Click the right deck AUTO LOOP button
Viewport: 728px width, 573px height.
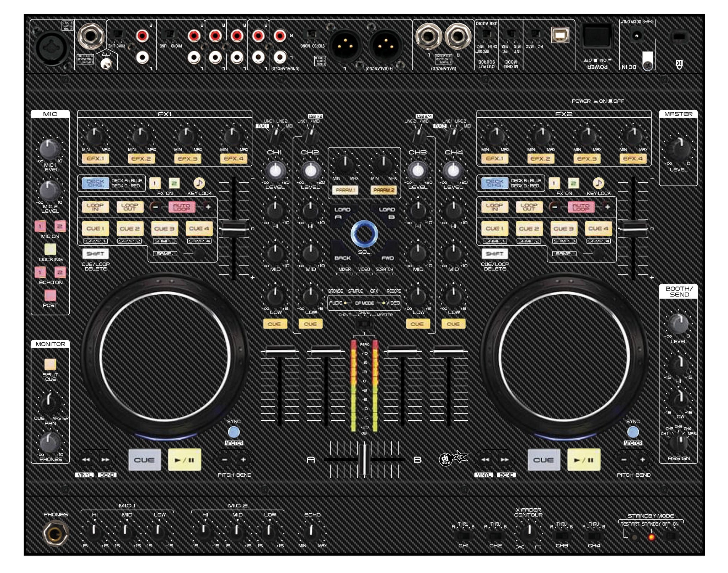pyautogui.click(x=581, y=207)
